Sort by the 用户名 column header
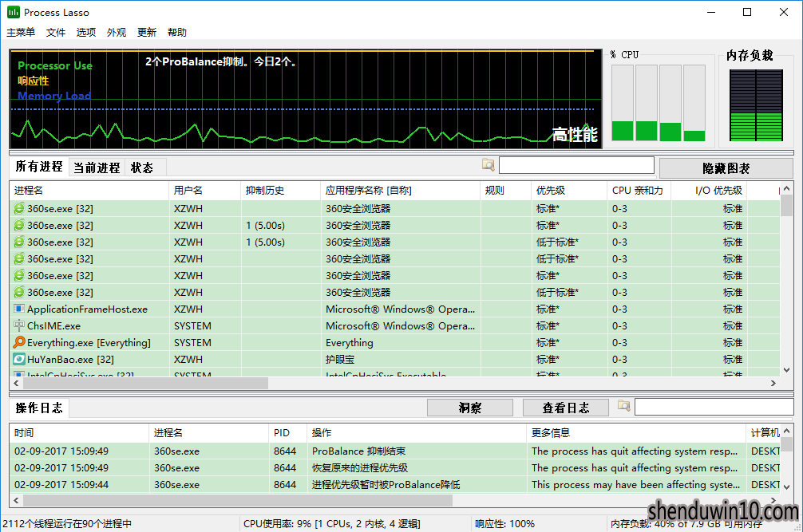The height and width of the screenshot is (532, 803). coord(205,191)
